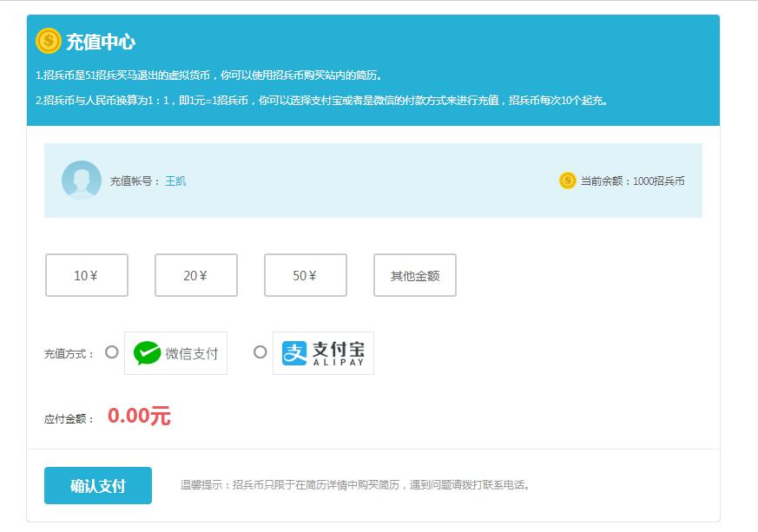Screen dimensions: 758x532
Task: Click the first description line about 招兵币
Action: click(209, 76)
